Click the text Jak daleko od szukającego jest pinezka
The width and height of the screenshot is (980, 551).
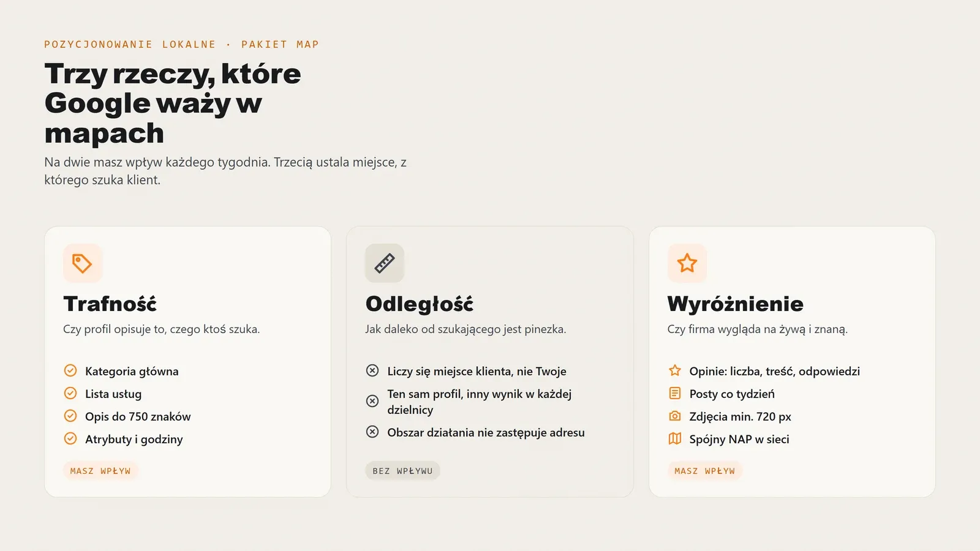tap(466, 329)
